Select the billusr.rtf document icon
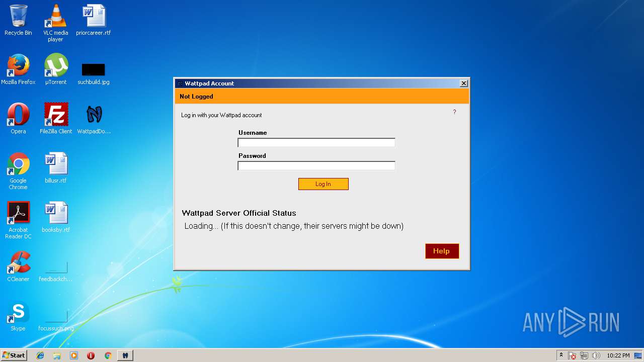The image size is (644, 362). click(56, 168)
